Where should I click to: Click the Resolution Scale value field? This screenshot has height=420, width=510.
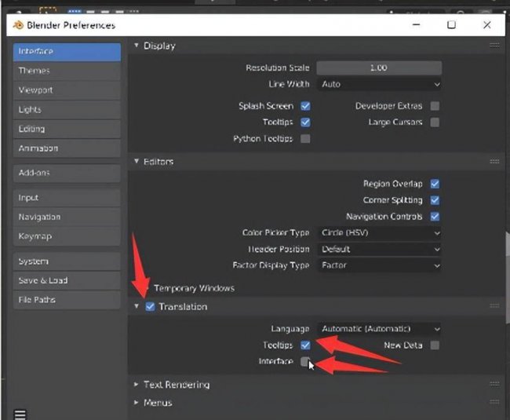point(379,68)
